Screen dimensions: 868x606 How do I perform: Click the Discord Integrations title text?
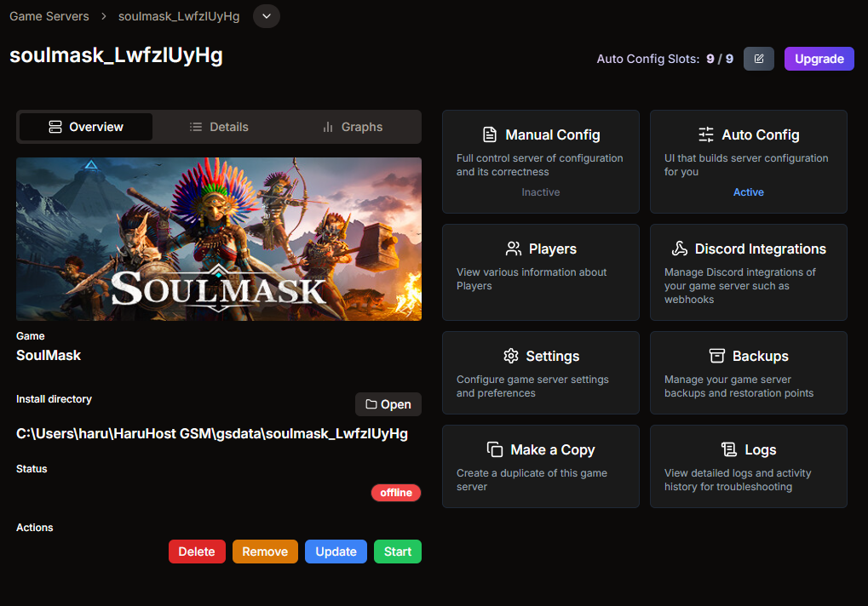click(760, 249)
